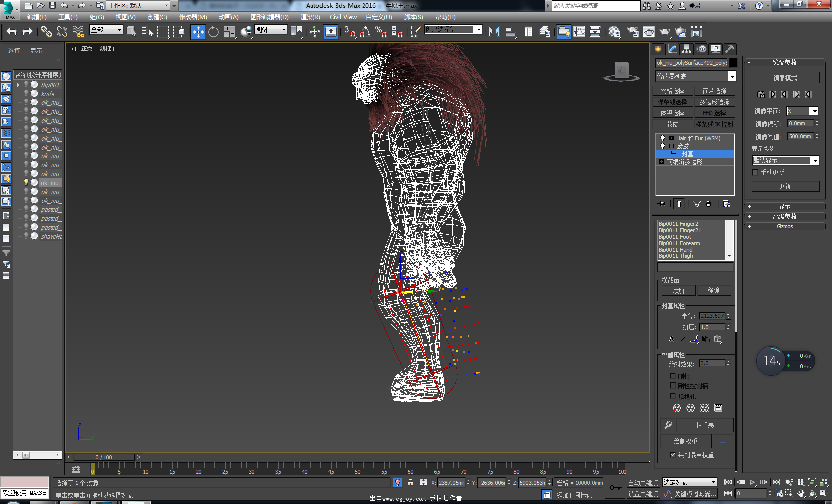832x504 pixels.
Task: Enable the 刚性 checkbox
Action: tap(673, 376)
